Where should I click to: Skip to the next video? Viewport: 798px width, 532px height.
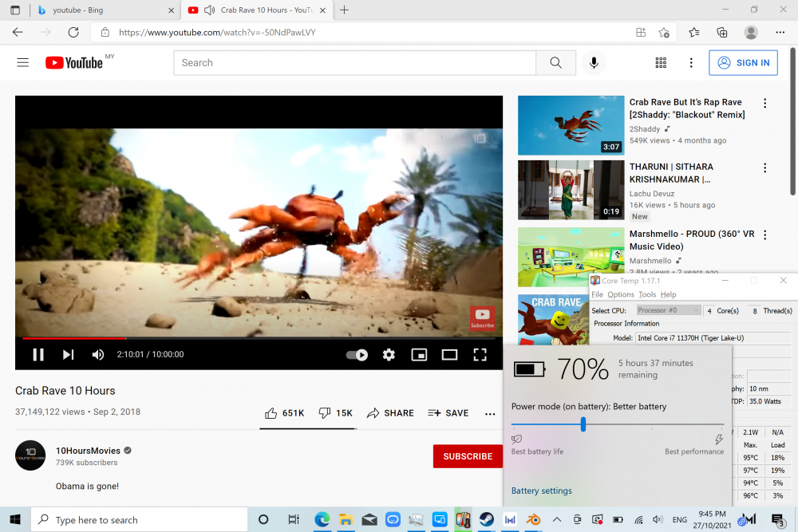point(68,354)
